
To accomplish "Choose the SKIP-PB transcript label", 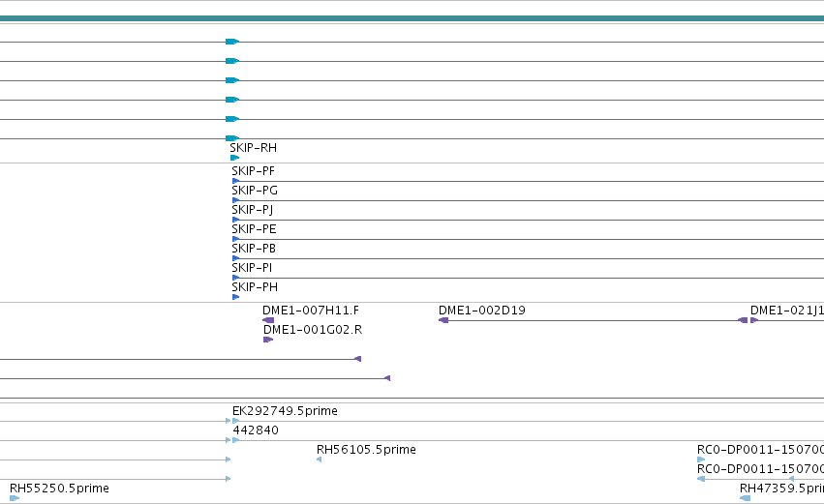I will (254, 249).
